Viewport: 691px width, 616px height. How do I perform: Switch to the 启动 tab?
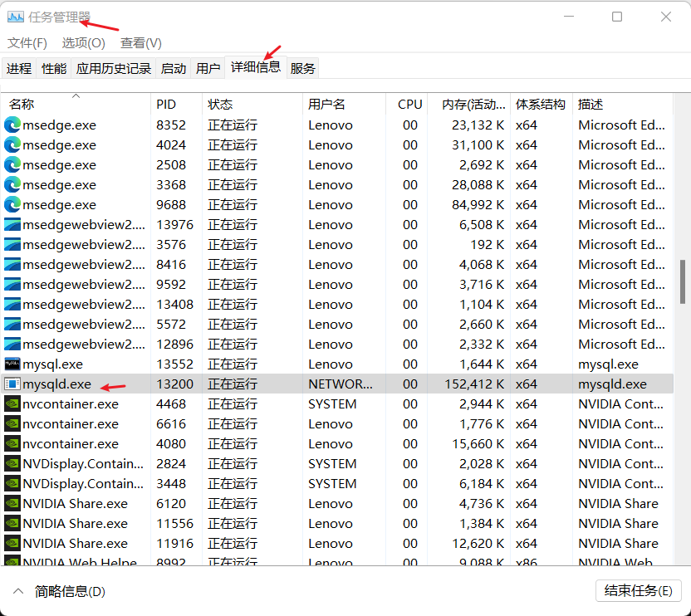[174, 68]
